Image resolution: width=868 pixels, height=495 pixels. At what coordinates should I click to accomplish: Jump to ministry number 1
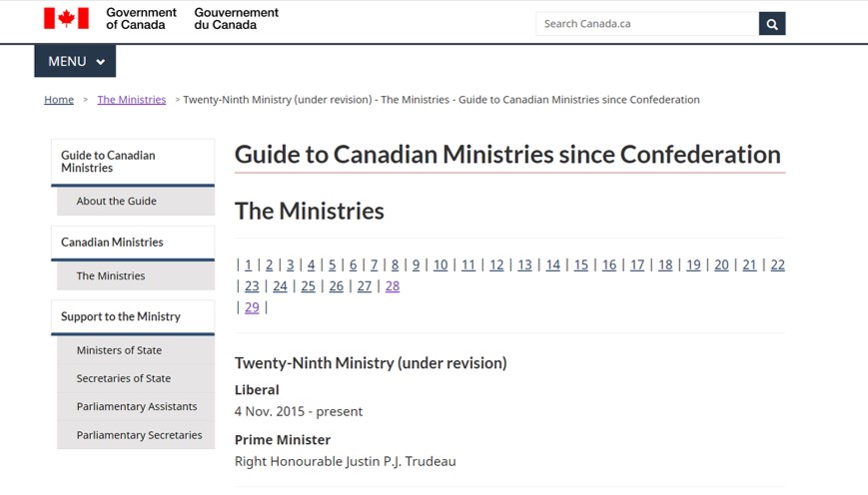tap(249, 265)
